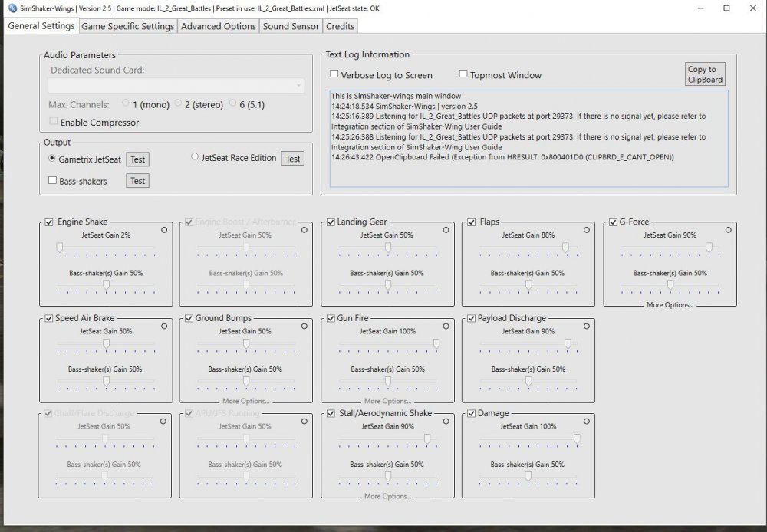The width and height of the screenshot is (767, 532).
Task: Click Test button next to Gametrix JetSeat
Action: pos(137,159)
